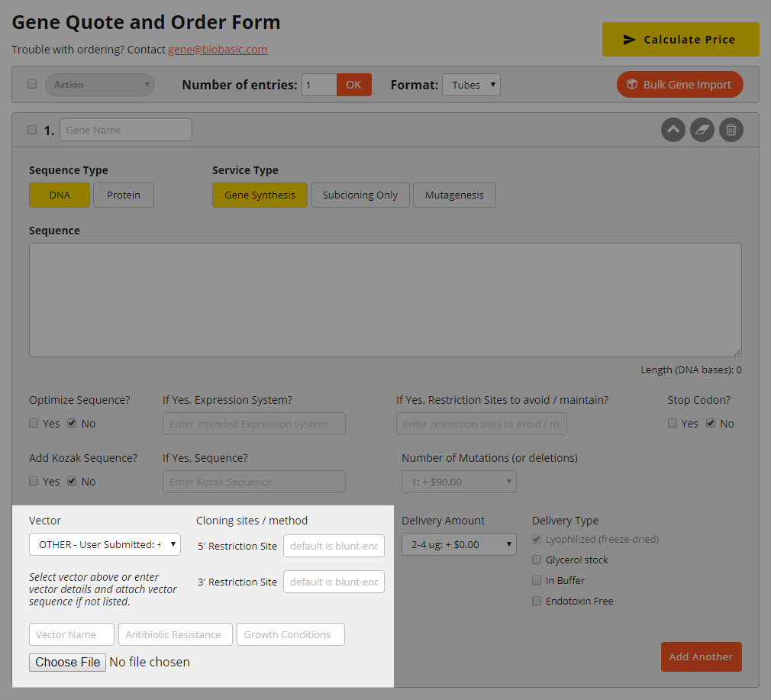
Task: Enable the In Buffer delivery option
Action: [537, 580]
